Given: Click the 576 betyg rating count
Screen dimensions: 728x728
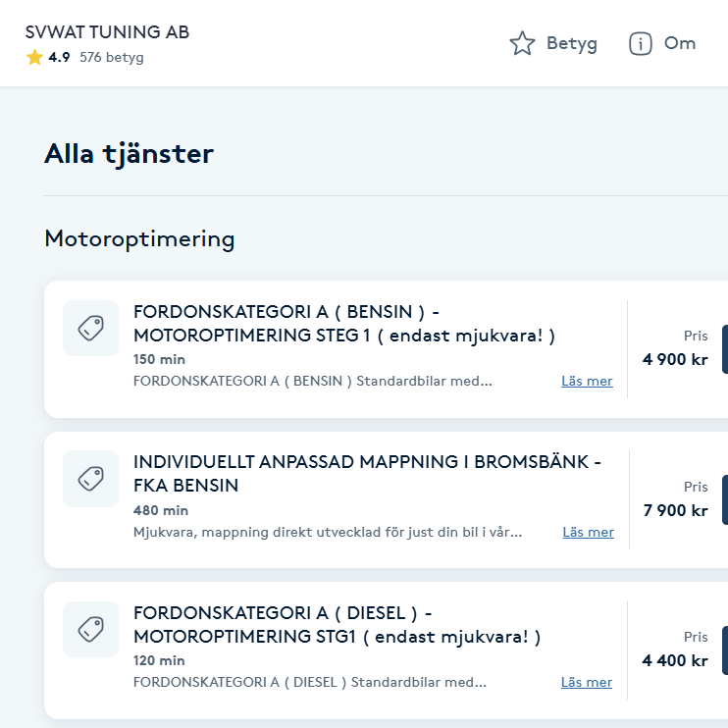Looking at the screenshot, I should (x=112, y=57).
